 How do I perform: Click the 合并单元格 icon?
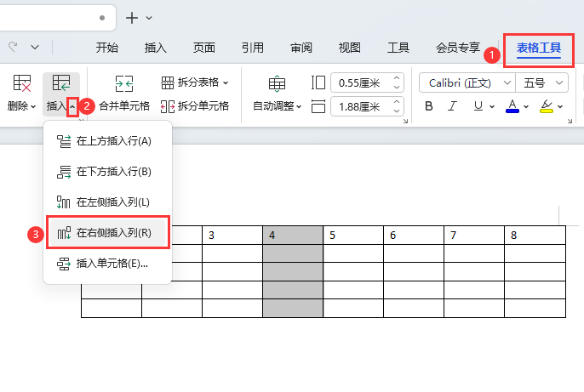(x=124, y=83)
